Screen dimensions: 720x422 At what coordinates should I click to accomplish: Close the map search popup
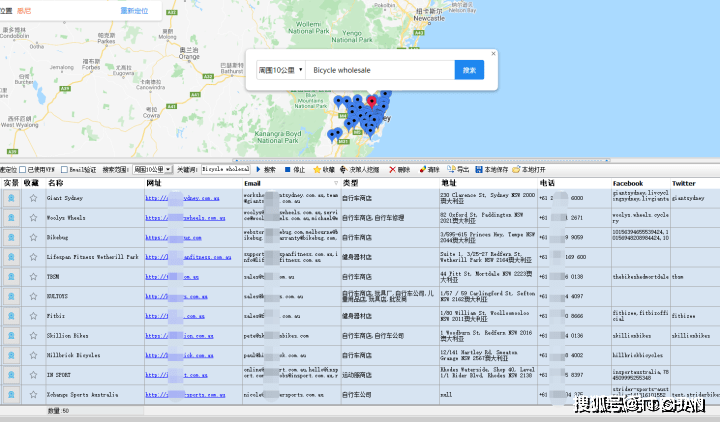[493, 54]
